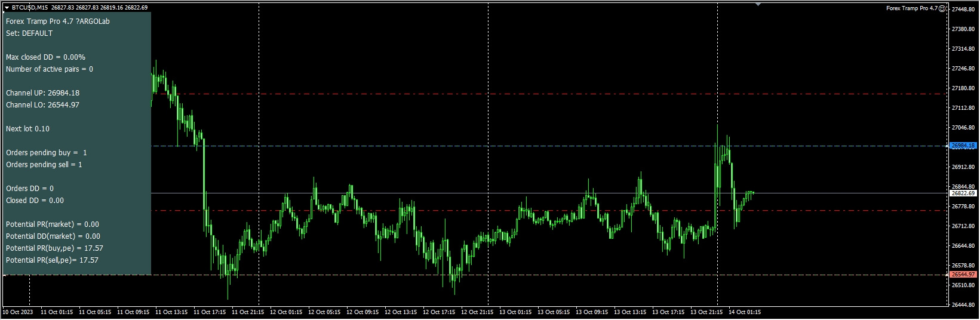
Task: Click the Channel LO: 26544.97 text
Action: click(x=42, y=105)
